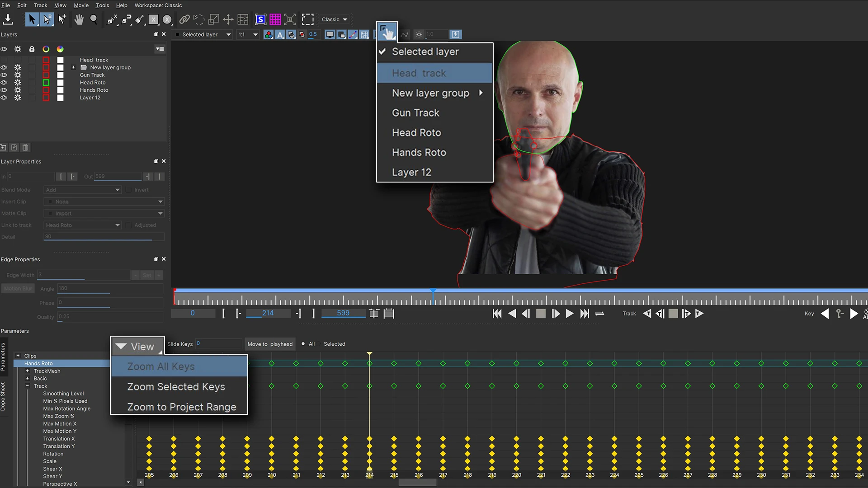Screen dimensions: 868x488
Task: Expand the Track parameter section
Action: [x=28, y=386]
